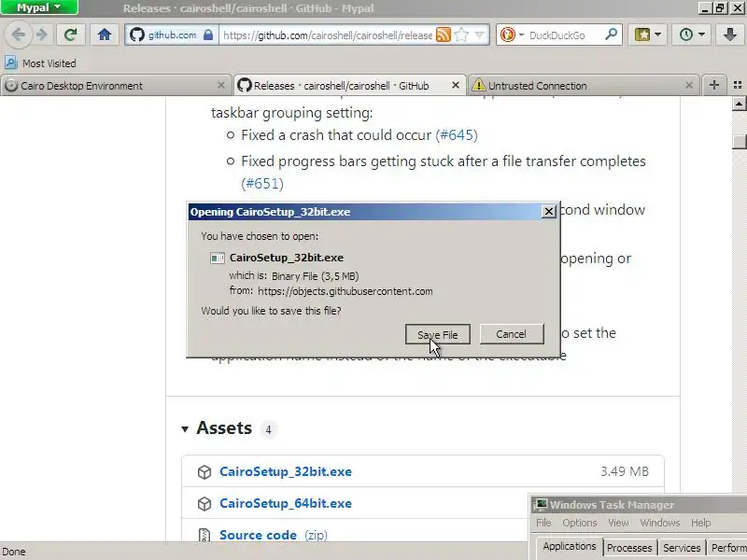747x560 pixels.
Task: Click the padlock security icon in the address bar
Action: pos(208,35)
